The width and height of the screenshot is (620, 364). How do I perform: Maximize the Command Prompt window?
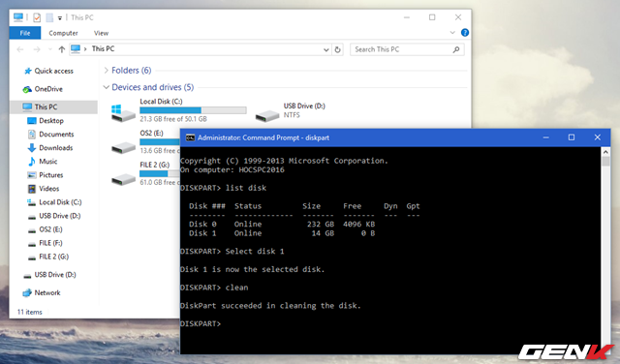point(572,137)
